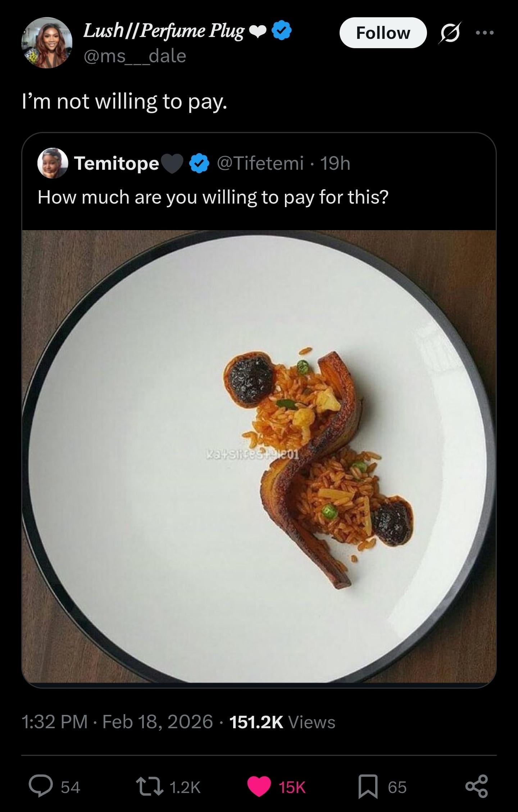Open quoted tweet text 'How much are you willing'

tap(213, 197)
